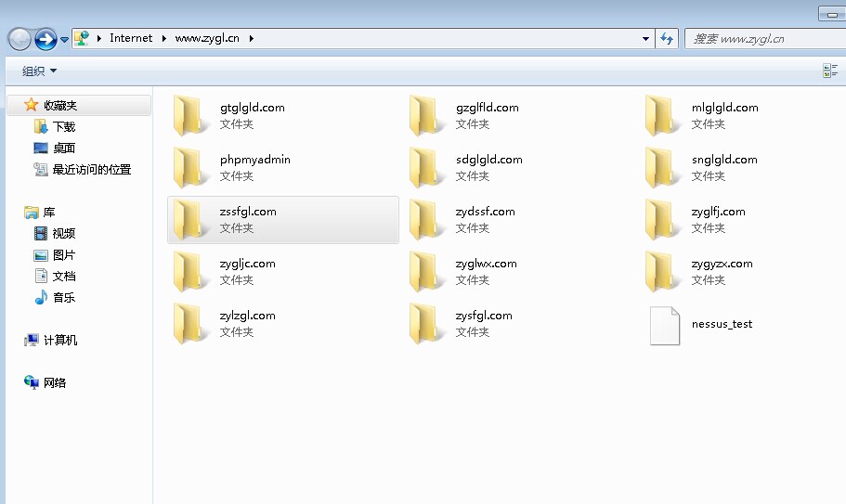Expand arrow after Internet breadcrumb
This screenshot has height=504, width=846.
164,38
